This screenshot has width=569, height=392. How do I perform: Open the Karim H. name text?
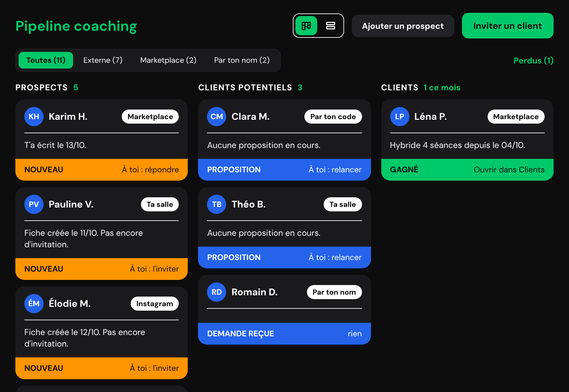click(x=68, y=117)
